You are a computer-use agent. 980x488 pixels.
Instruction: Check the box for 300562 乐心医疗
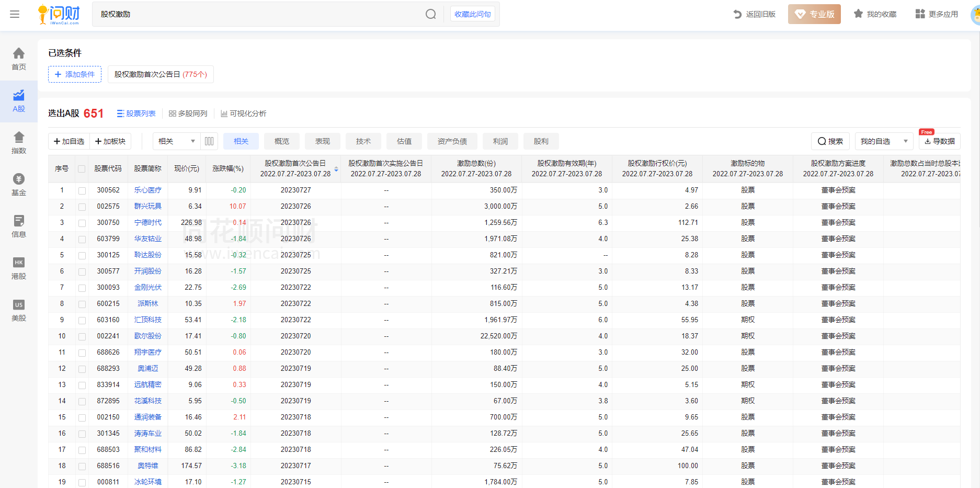pyautogui.click(x=82, y=190)
